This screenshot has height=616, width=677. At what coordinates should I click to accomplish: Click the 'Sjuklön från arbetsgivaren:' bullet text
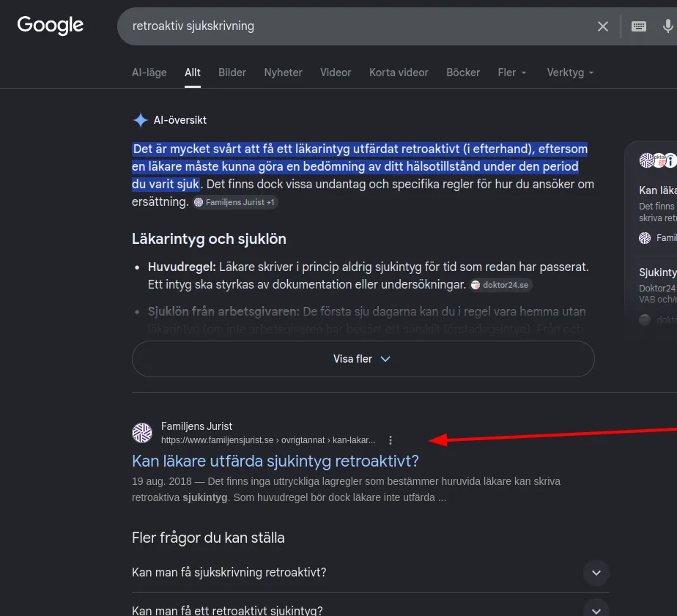223,311
